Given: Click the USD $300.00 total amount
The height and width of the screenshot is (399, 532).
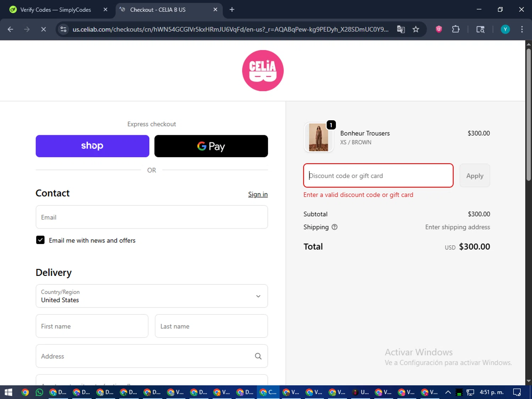Looking at the screenshot, I should [467, 246].
